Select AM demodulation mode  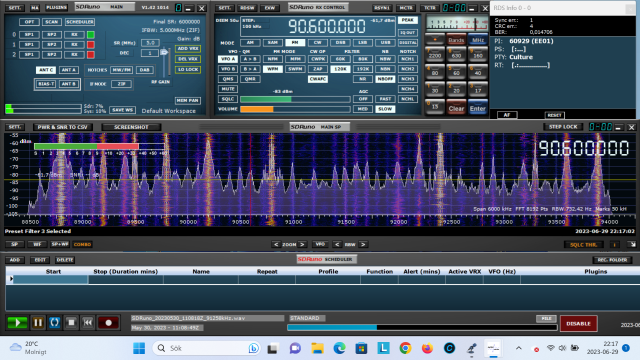[250, 42]
